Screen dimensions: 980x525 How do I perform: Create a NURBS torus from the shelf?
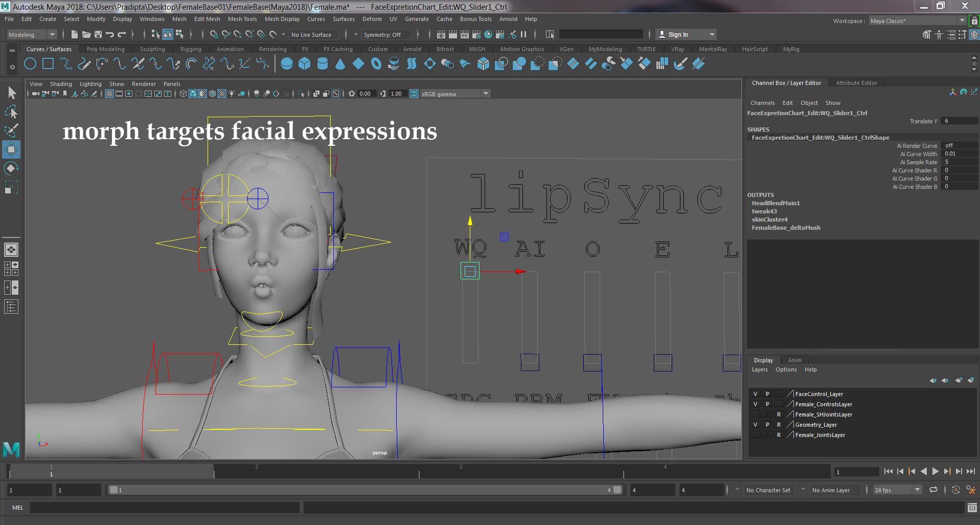click(x=376, y=64)
